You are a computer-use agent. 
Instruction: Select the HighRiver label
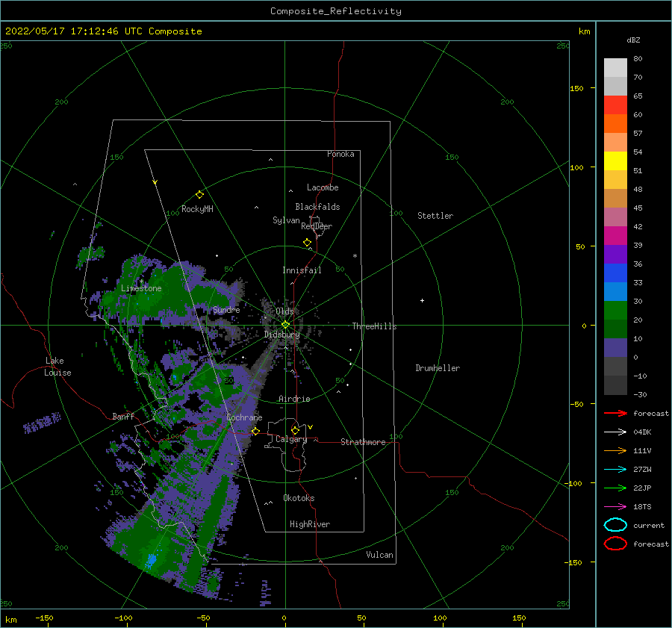tap(310, 524)
